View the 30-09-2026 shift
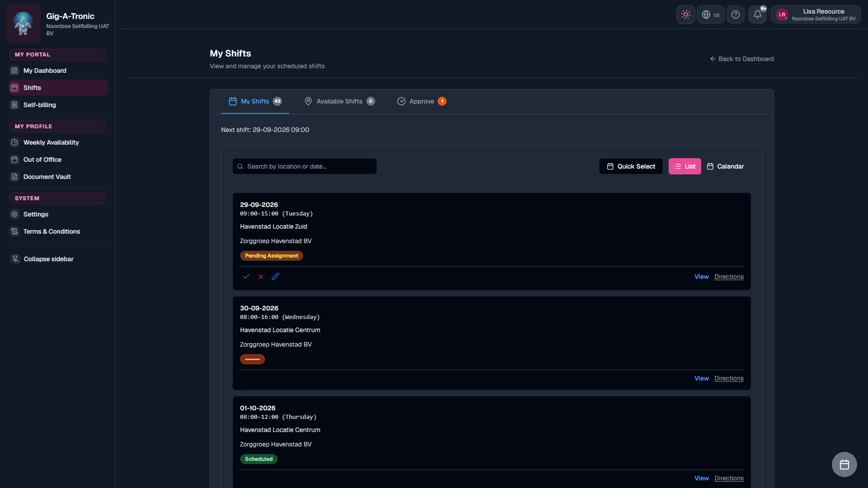Image resolution: width=868 pixels, height=488 pixels. tap(702, 378)
